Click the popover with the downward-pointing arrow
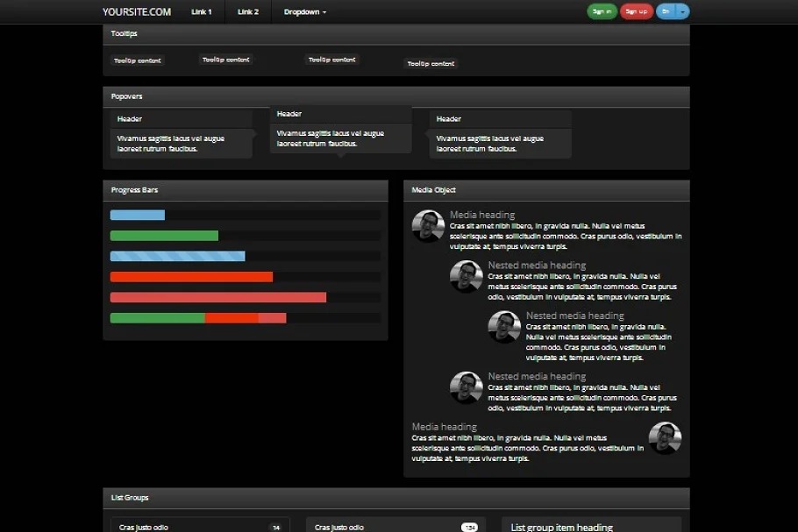 click(340, 130)
